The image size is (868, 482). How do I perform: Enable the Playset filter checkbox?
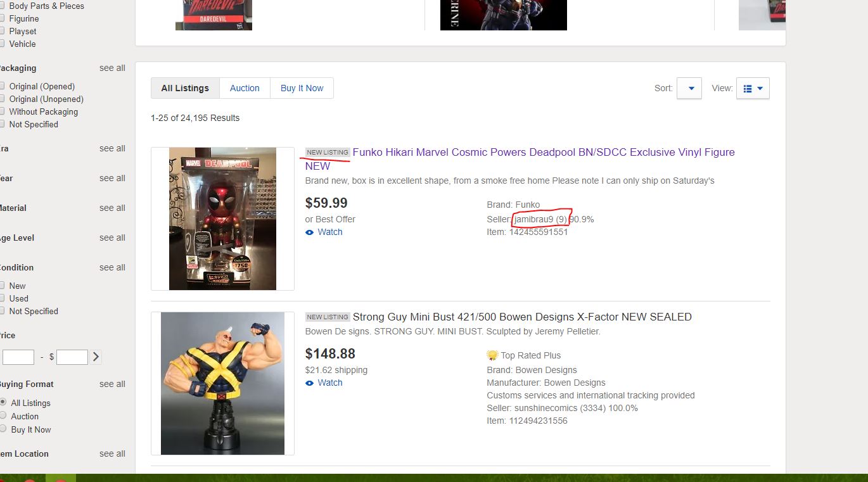[x=2, y=31]
